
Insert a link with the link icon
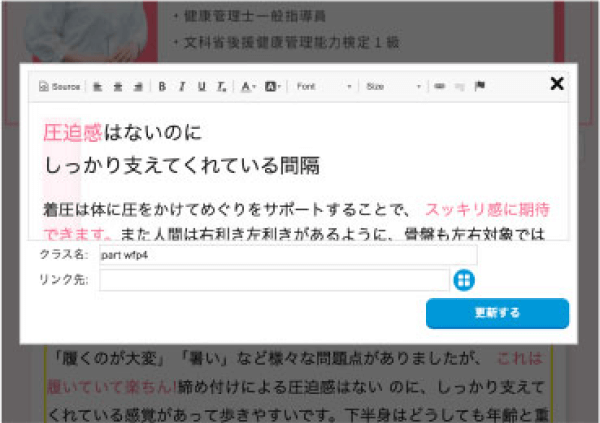440,86
